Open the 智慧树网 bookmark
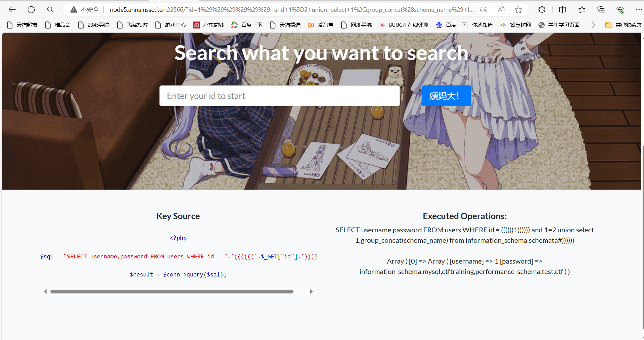Image resolution: width=644 pixels, height=340 pixels. click(x=515, y=25)
